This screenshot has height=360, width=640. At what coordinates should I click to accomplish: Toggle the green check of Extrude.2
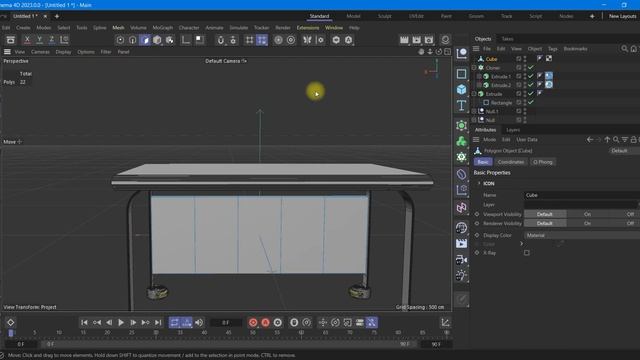(x=531, y=85)
